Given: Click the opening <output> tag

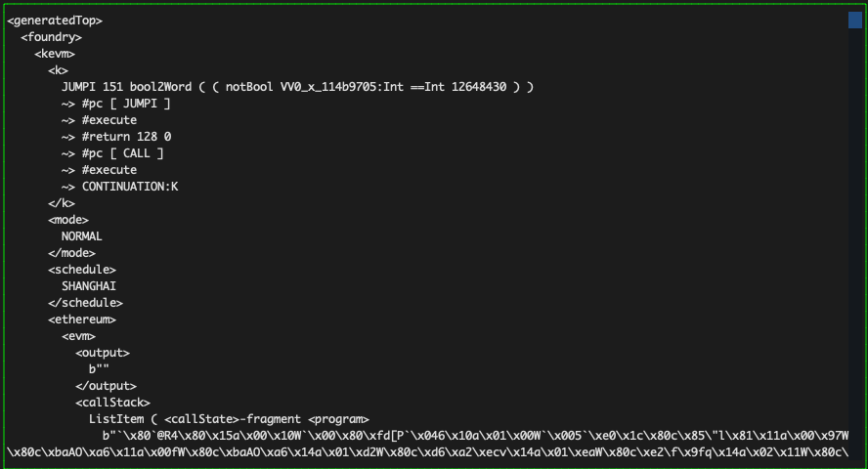Looking at the screenshot, I should coord(103,353).
